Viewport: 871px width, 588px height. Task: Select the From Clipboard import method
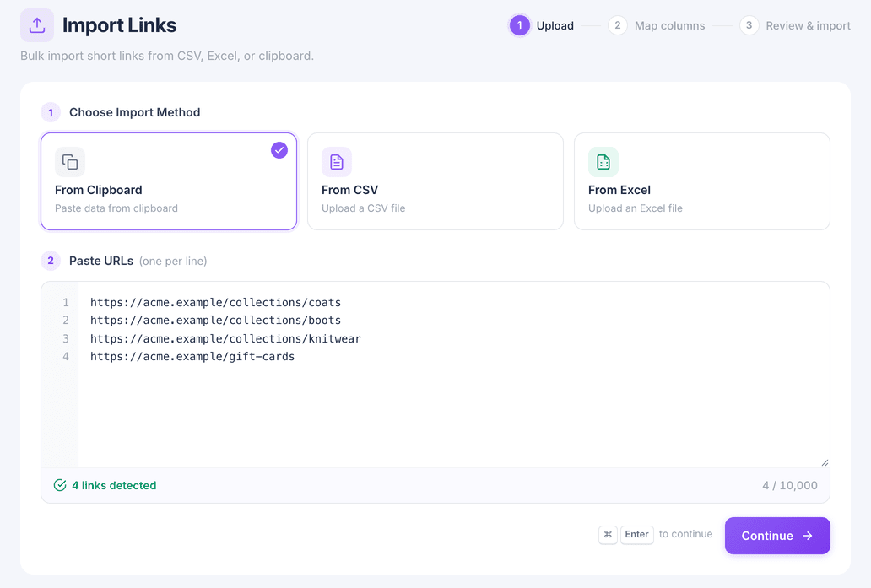169,181
